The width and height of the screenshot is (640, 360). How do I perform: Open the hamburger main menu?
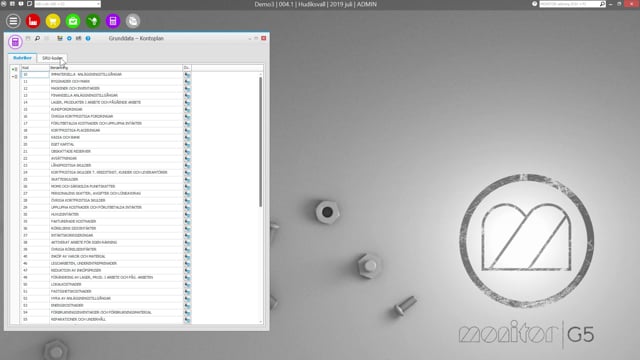[x=13, y=21]
